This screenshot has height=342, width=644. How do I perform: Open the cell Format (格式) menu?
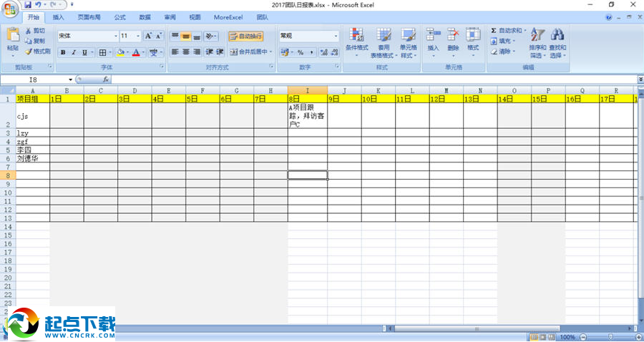click(473, 43)
